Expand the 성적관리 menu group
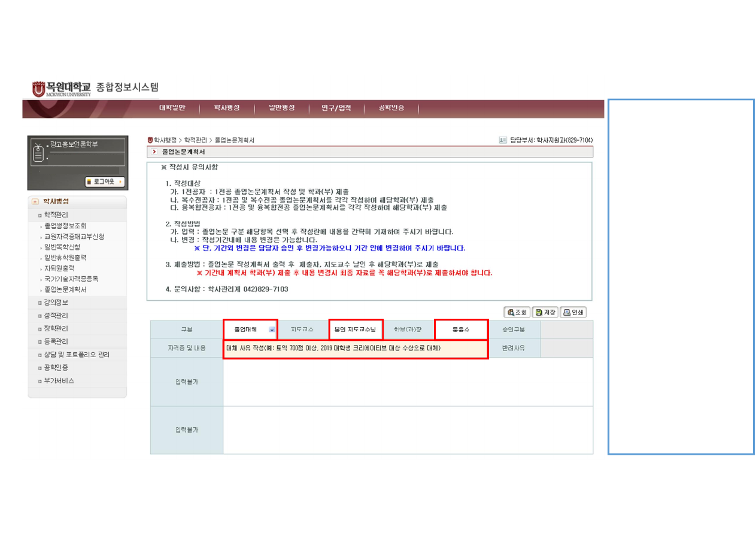756x535 pixels. (x=56, y=316)
